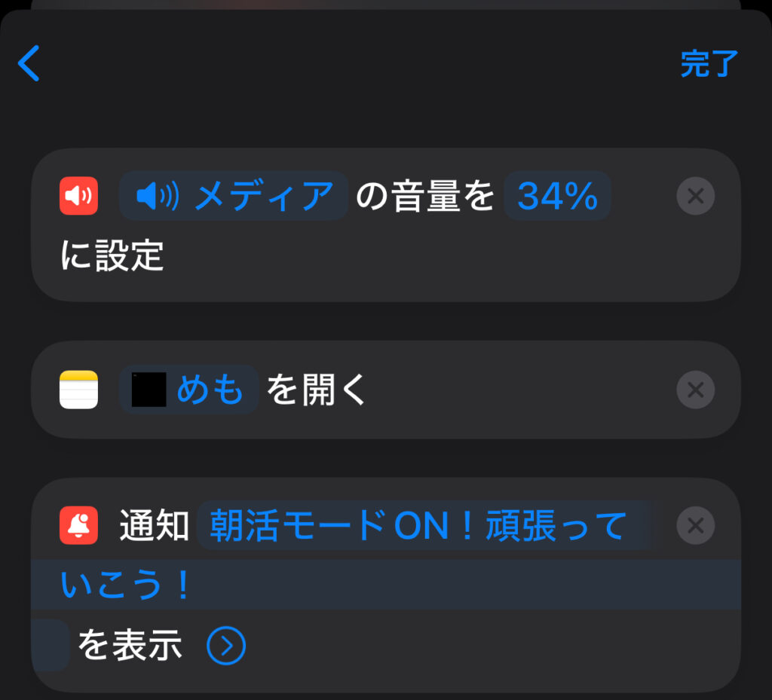Remove the media volume action
The width and height of the screenshot is (772, 700).
pos(695,197)
